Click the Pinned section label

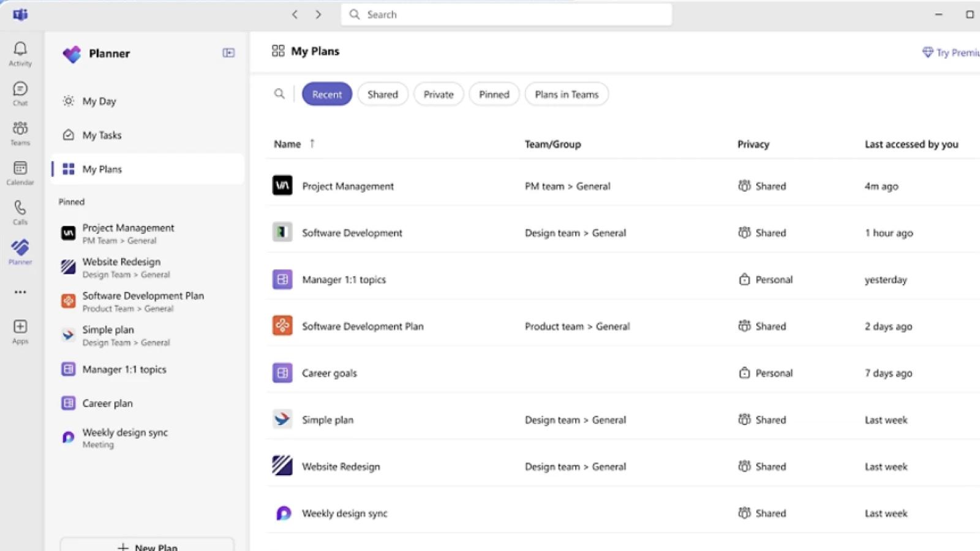tap(72, 201)
